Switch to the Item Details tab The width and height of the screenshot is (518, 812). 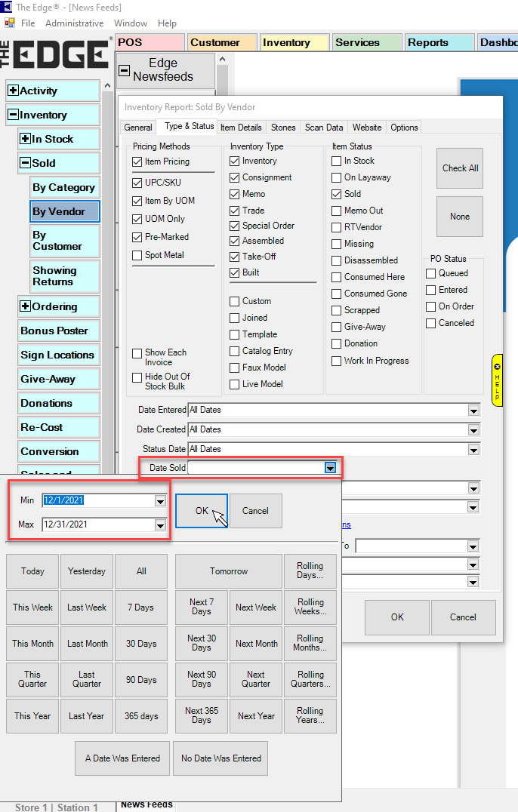click(x=241, y=128)
